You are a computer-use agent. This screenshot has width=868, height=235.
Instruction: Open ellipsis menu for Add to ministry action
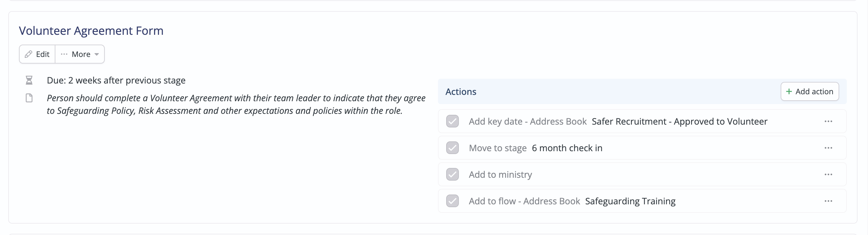coord(828,174)
